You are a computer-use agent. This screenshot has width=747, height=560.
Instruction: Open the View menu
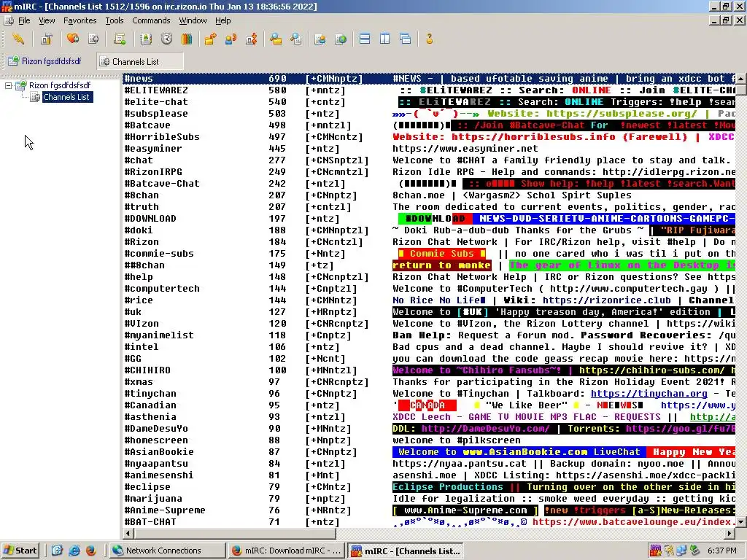(47, 20)
